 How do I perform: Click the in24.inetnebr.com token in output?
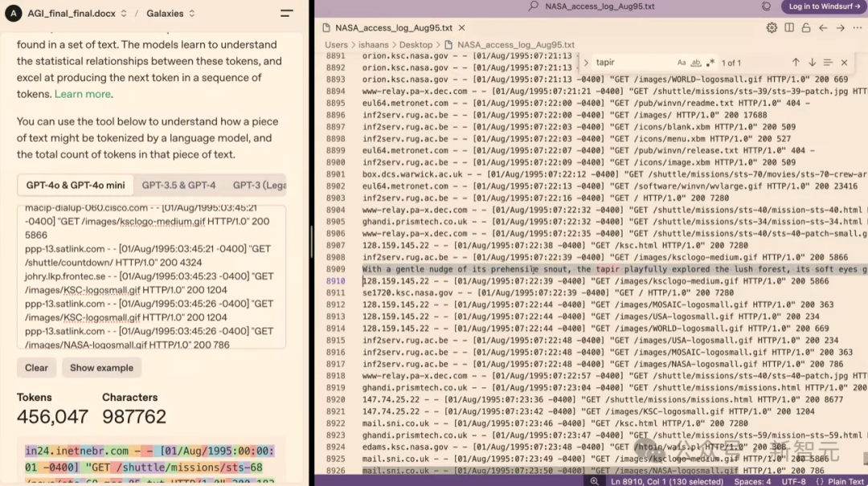point(76,451)
